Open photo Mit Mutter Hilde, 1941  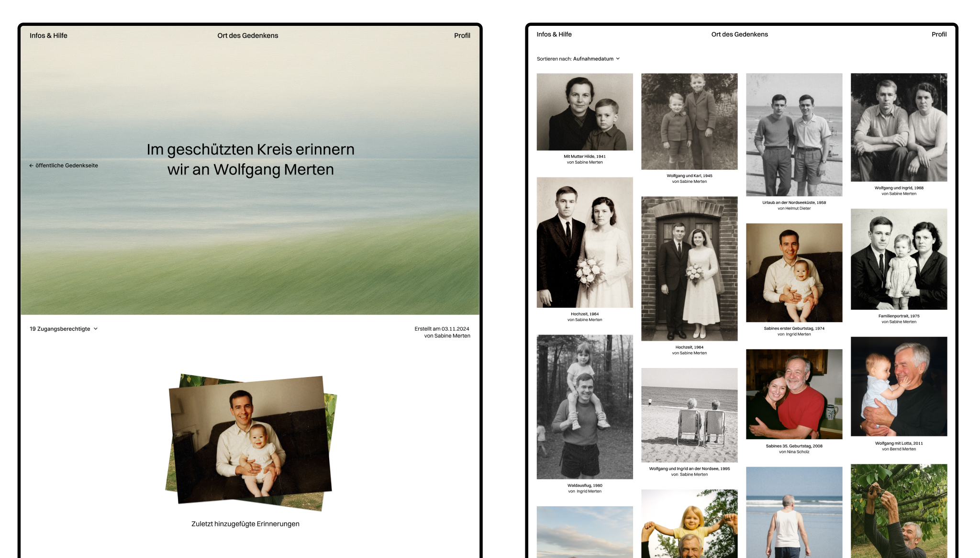coord(585,112)
